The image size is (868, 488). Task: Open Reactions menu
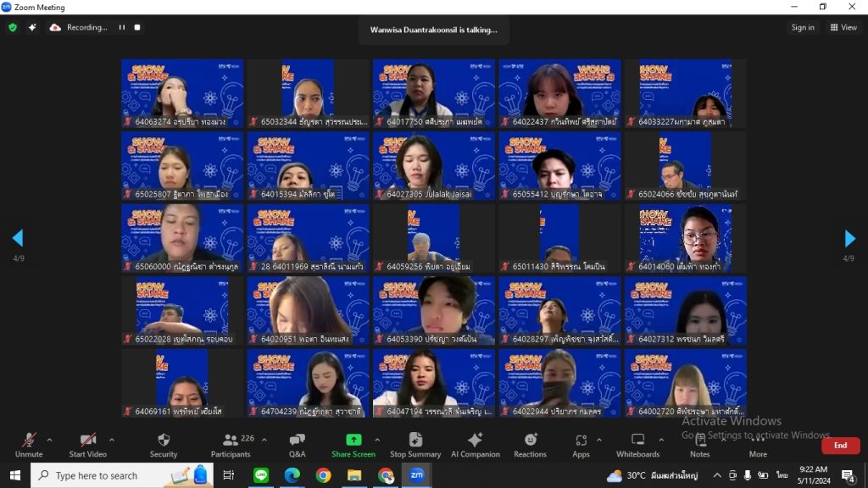tap(530, 445)
